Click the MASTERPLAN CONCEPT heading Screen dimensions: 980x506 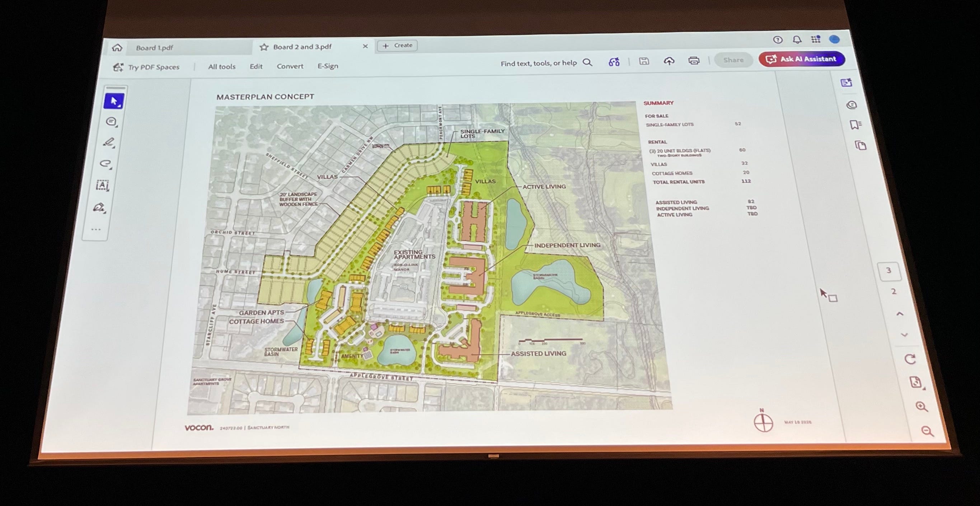[265, 97]
